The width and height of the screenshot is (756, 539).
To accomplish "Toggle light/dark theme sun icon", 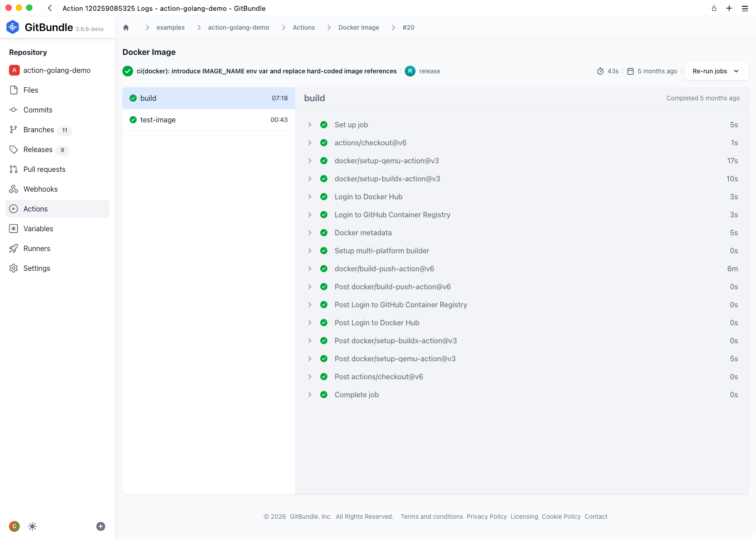I will (32, 526).
